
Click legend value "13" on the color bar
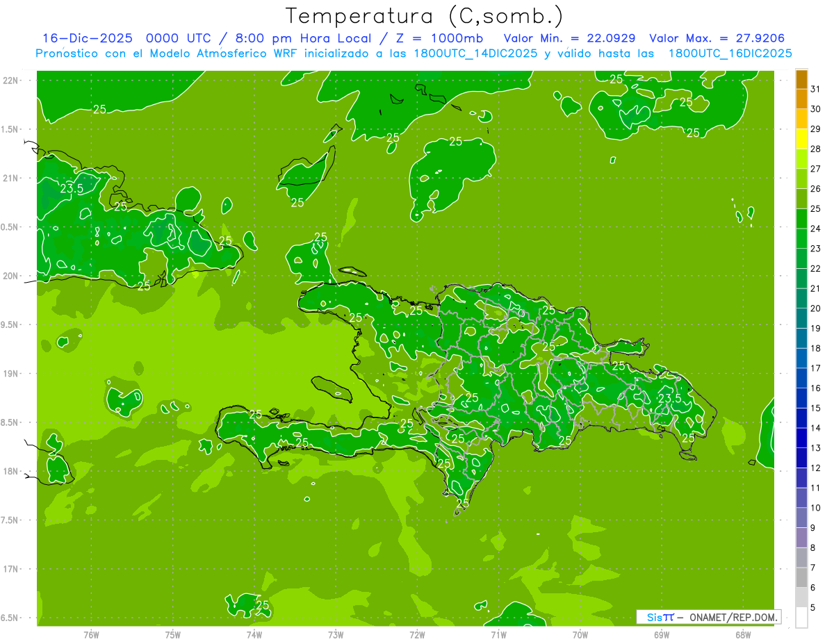point(816,448)
